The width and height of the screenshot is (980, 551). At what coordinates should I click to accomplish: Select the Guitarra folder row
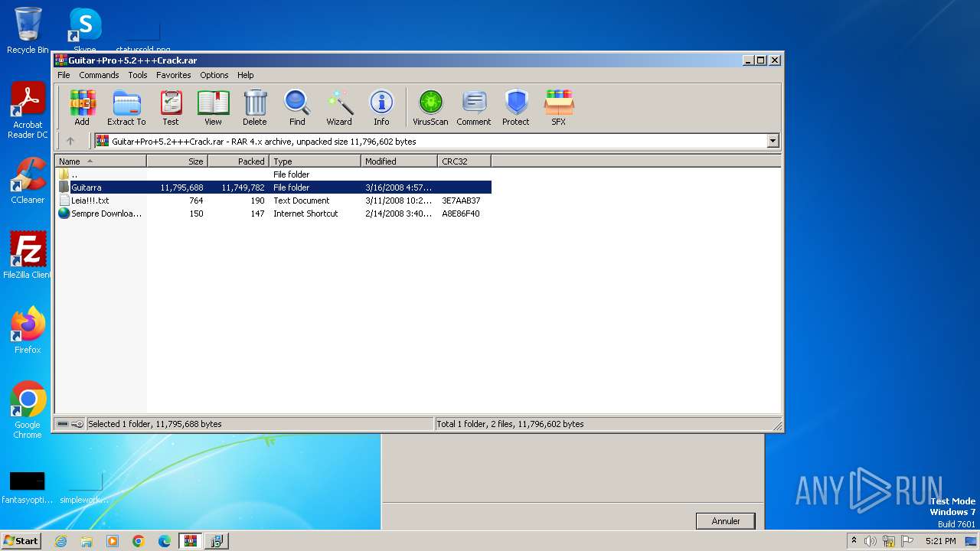click(273, 187)
